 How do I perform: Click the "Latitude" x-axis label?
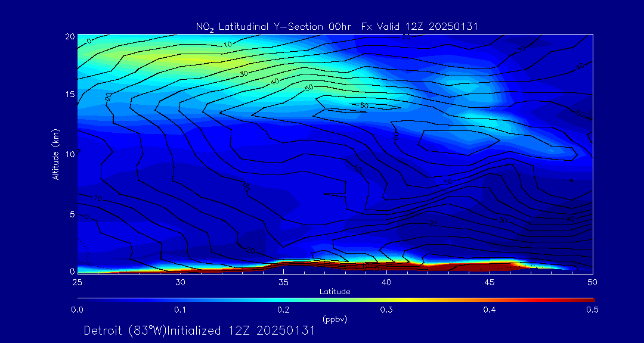[x=335, y=292]
